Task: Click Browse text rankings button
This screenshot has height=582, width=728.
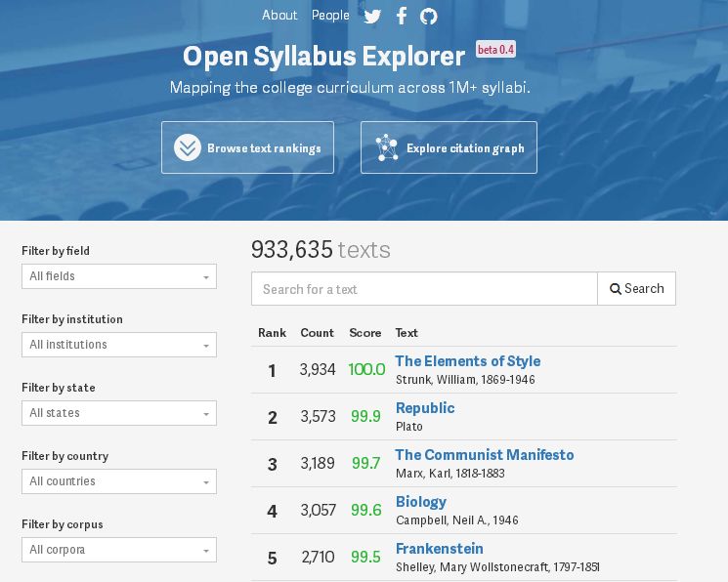Action: [247, 147]
